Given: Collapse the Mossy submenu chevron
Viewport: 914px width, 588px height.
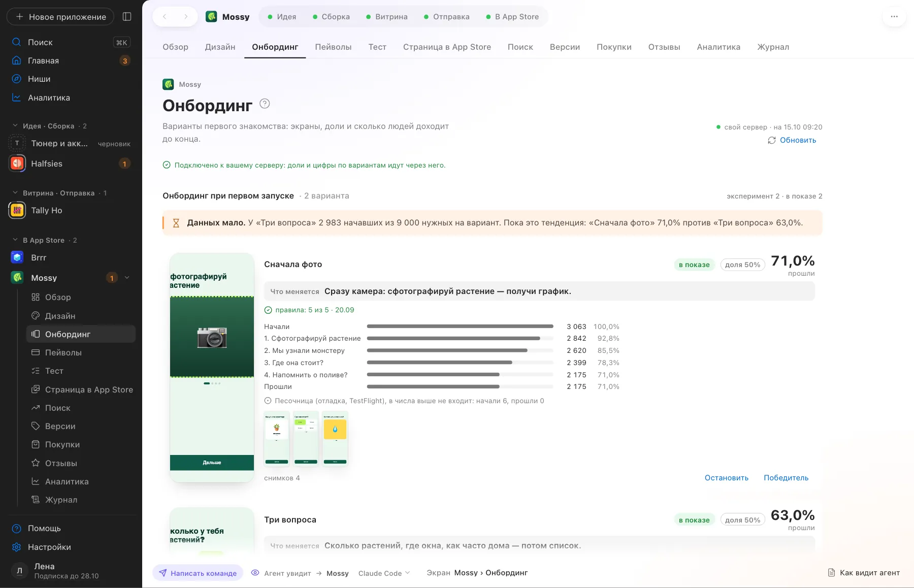Looking at the screenshot, I should (x=127, y=277).
